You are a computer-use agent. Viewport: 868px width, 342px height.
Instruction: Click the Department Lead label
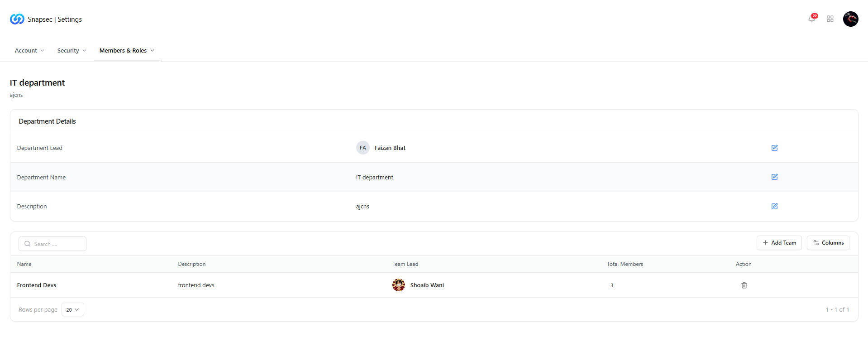(40, 148)
